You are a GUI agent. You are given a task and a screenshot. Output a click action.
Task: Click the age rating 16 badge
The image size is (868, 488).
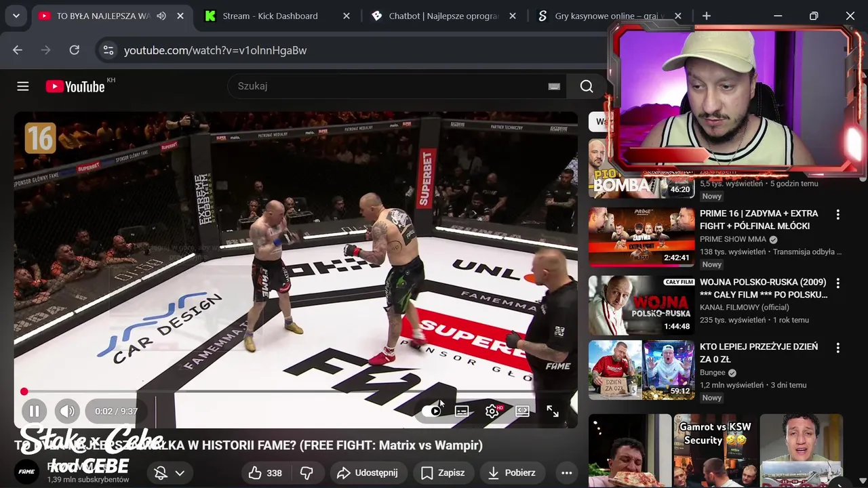tap(40, 138)
